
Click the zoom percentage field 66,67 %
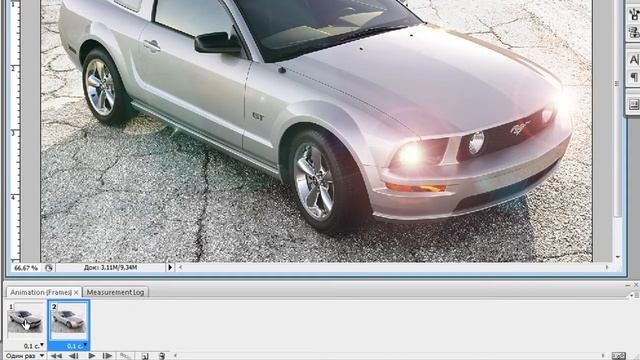click(x=26, y=268)
